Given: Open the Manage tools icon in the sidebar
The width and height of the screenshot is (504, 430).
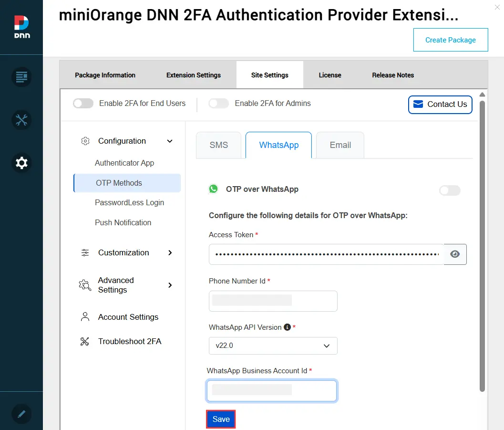Looking at the screenshot, I should point(21,120).
